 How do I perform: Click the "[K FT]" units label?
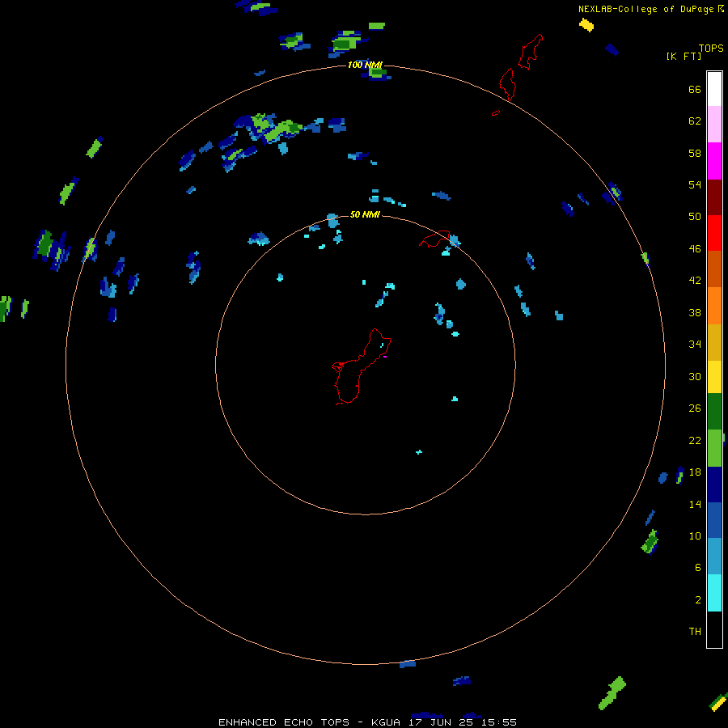click(684, 56)
